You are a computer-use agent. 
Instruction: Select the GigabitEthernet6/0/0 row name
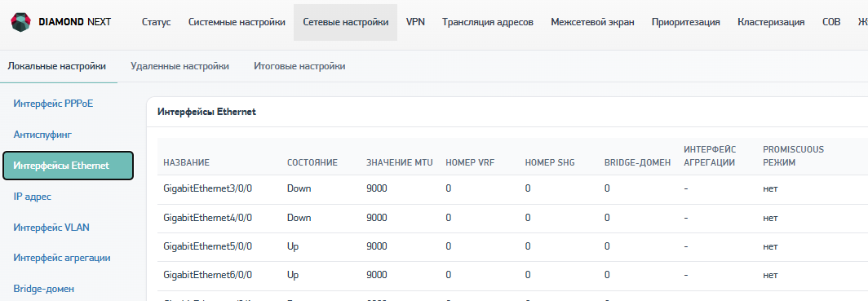pos(207,275)
